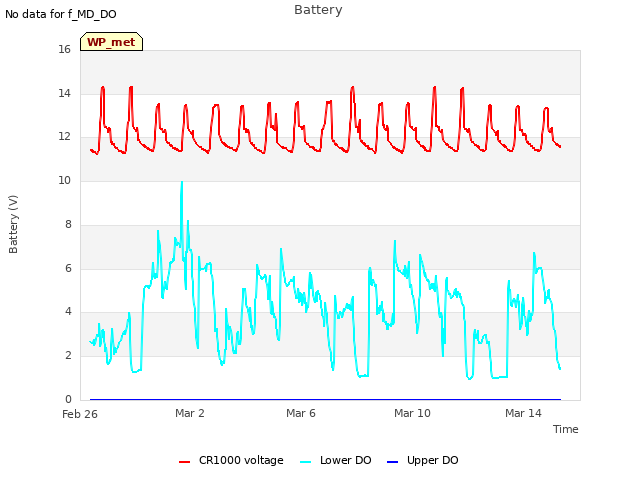Click the Battery (V) y-axis label
This screenshot has width=640, height=480.
pyautogui.click(x=13, y=224)
